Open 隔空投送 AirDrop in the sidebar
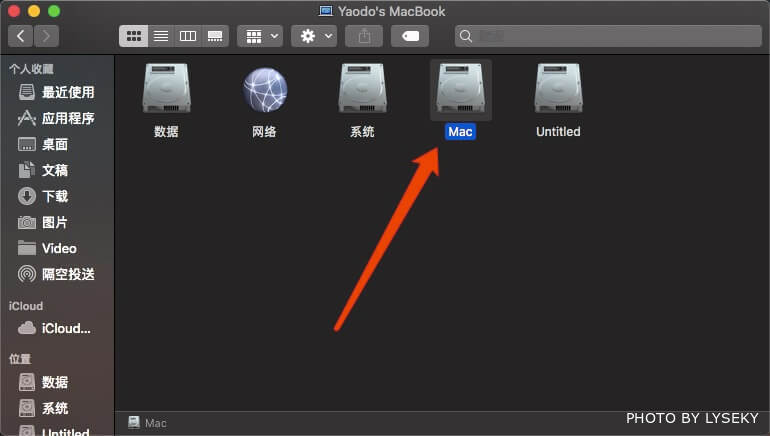Image resolution: width=770 pixels, height=436 pixels. click(x=57, y=274)
